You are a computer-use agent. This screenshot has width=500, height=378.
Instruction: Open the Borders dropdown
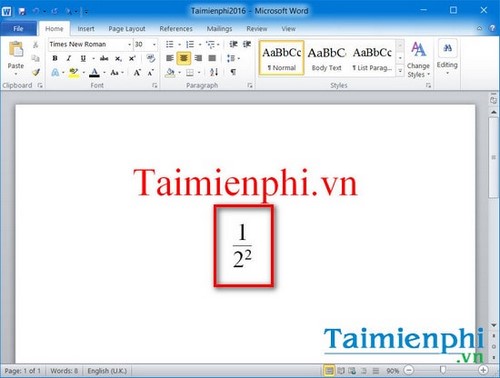(x=199, y=72)
